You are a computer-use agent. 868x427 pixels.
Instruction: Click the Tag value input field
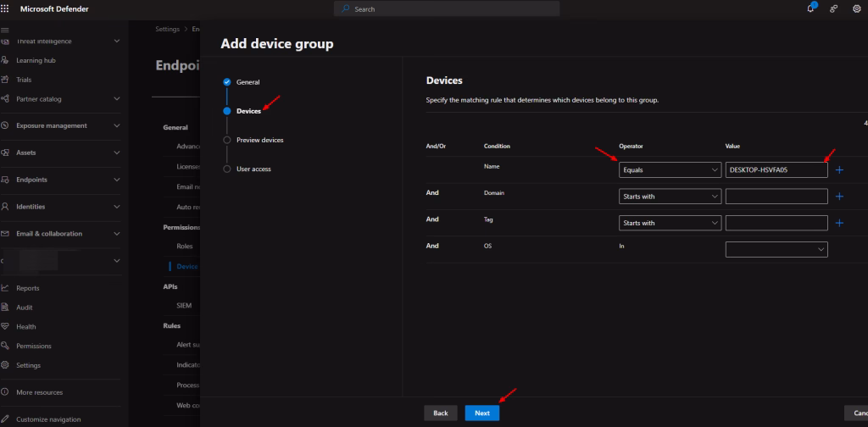pos(776,223)
